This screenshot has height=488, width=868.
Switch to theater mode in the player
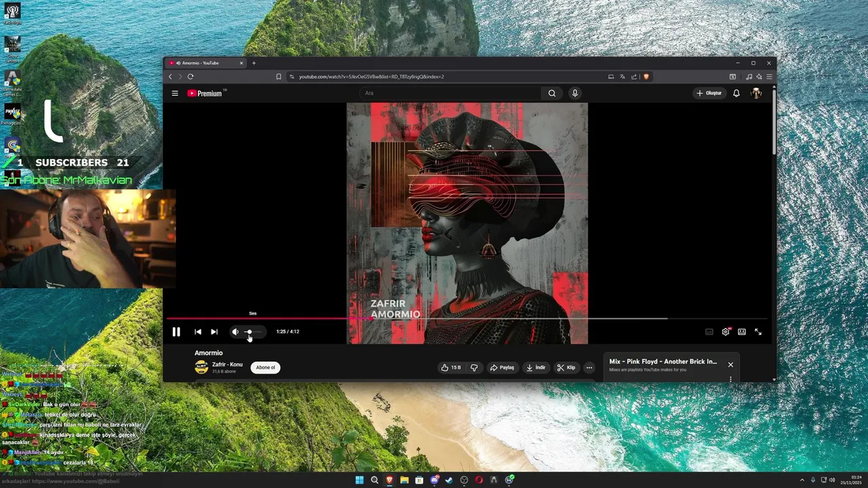742,331
